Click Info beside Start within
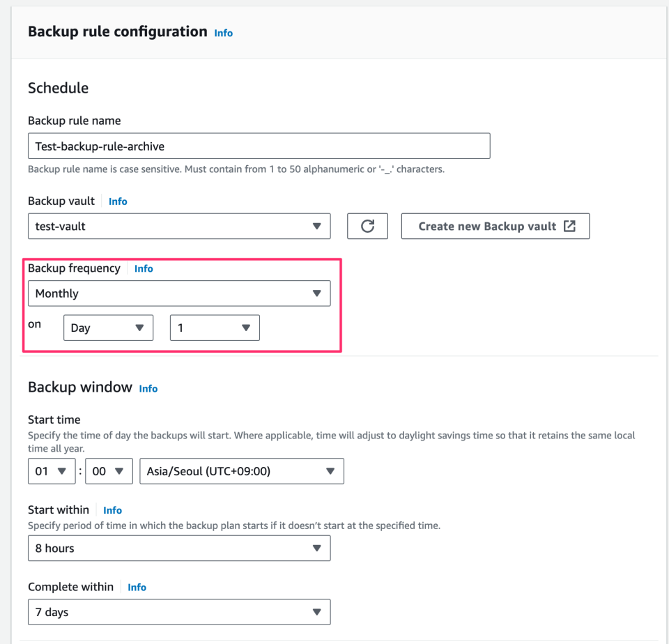The image size is (669, 644). click(112, 510)
